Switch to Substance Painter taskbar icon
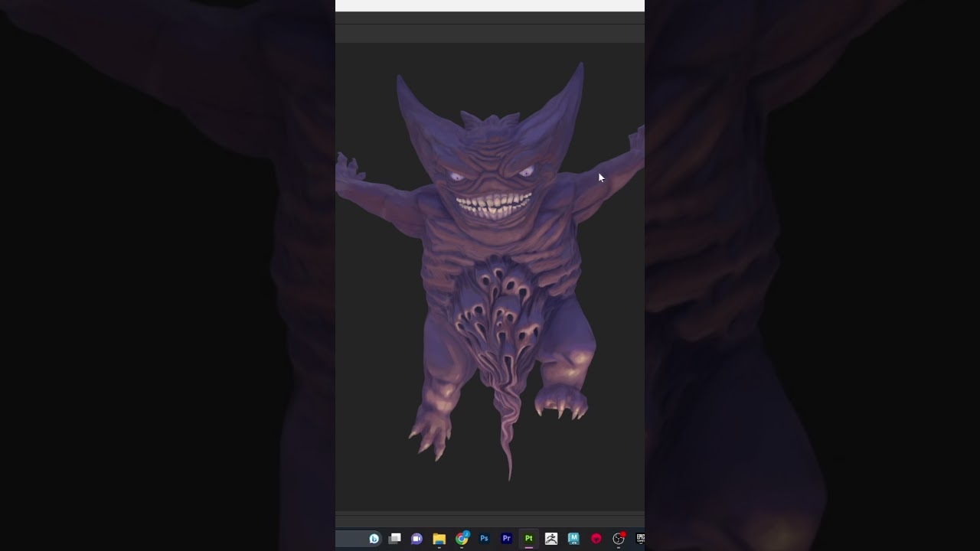Image resolution: width=980 pixels, height=551 pixels. point(528,539)
